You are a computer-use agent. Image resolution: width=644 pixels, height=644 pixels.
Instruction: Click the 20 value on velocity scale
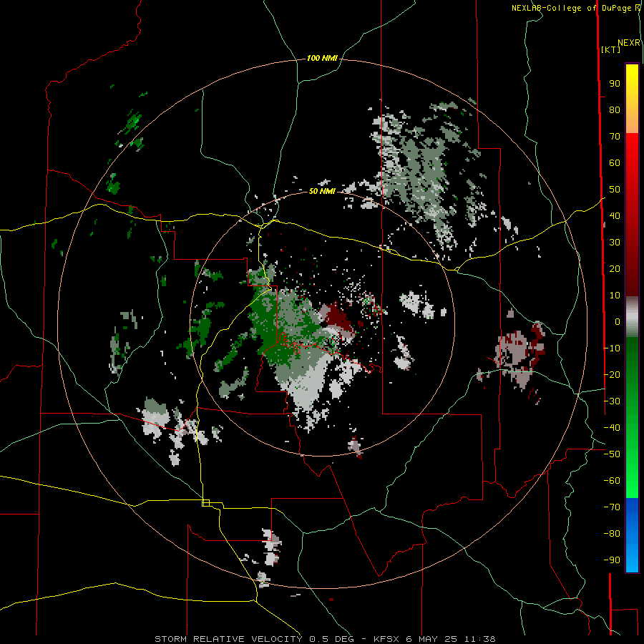pos(615,268)
